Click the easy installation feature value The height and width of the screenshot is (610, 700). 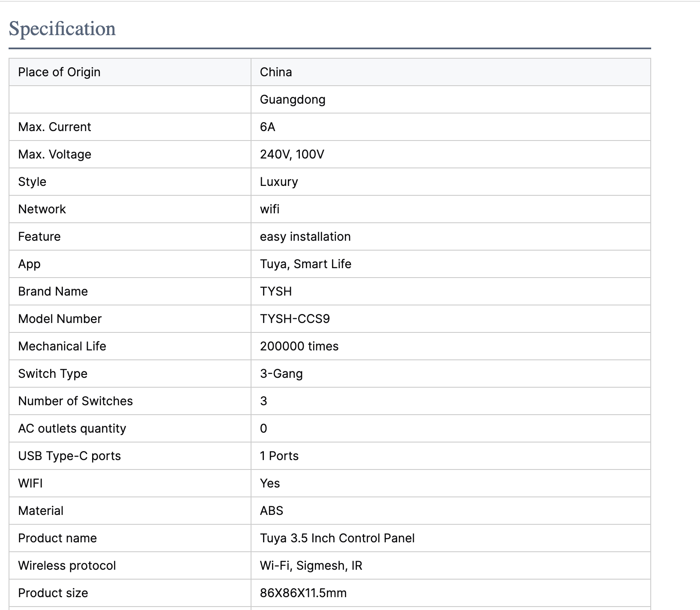click(305, 236)
